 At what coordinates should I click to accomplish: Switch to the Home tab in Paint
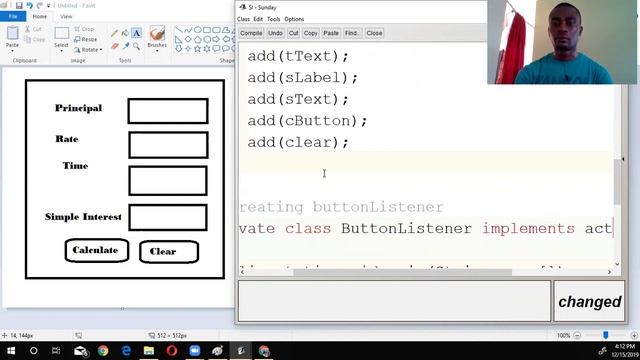[x=40, y=16]
